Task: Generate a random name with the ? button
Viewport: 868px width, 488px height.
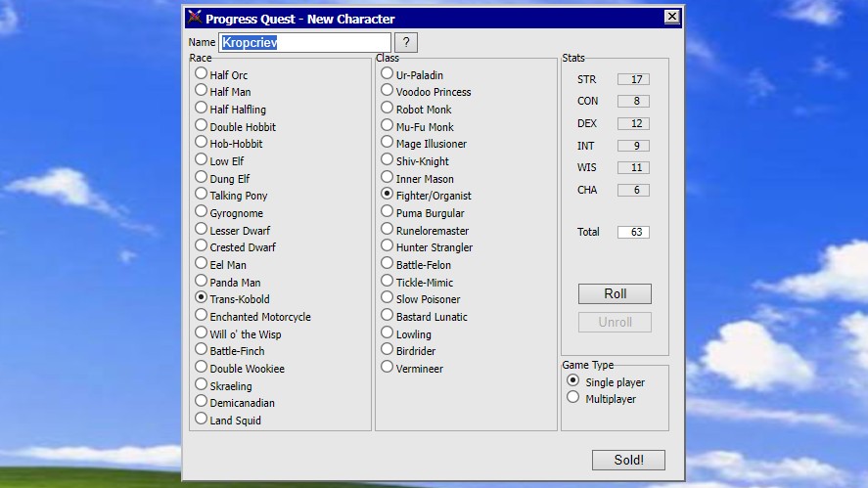Action: coord(406,43)
